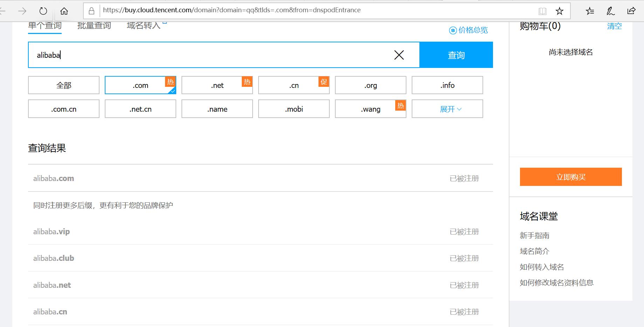Add page to favorites star icon
644x327 pixels.
point(560,11)
